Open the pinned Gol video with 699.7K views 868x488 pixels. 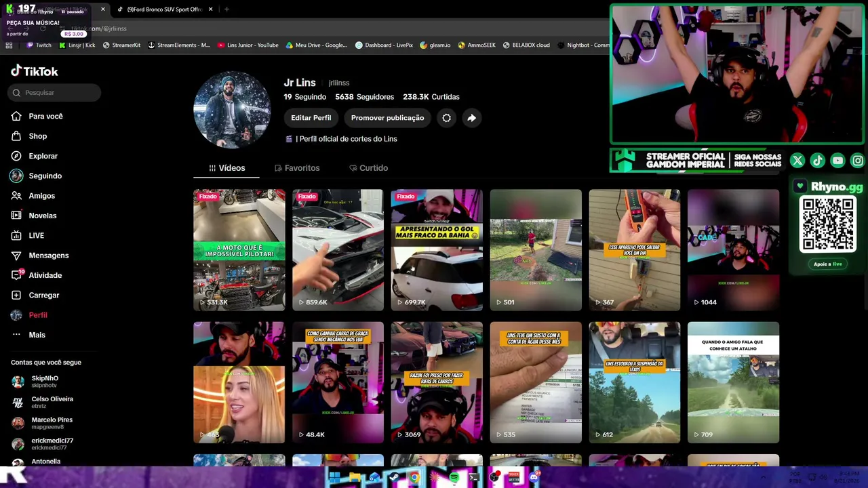437,250
